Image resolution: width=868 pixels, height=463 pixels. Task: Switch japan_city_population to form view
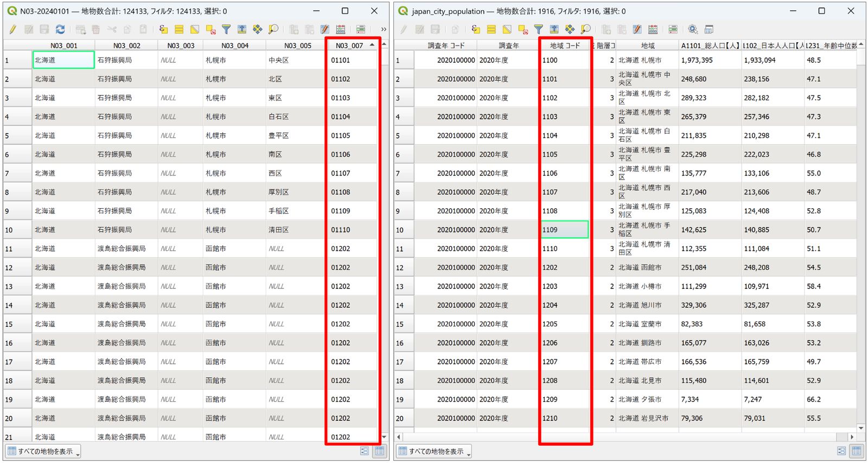841,451
